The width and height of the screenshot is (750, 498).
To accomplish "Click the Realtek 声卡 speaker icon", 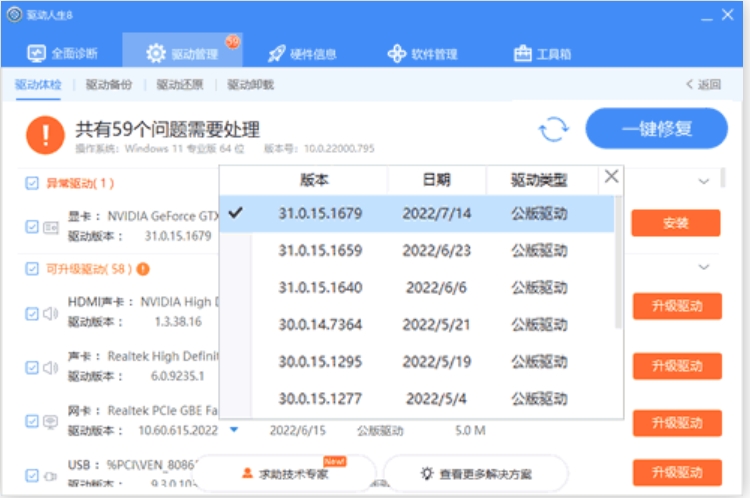I will point(51,367).
